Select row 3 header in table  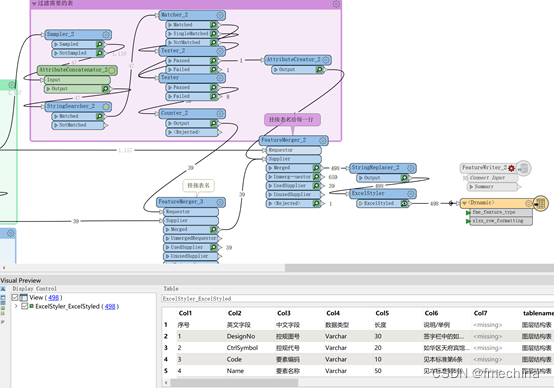166,348
